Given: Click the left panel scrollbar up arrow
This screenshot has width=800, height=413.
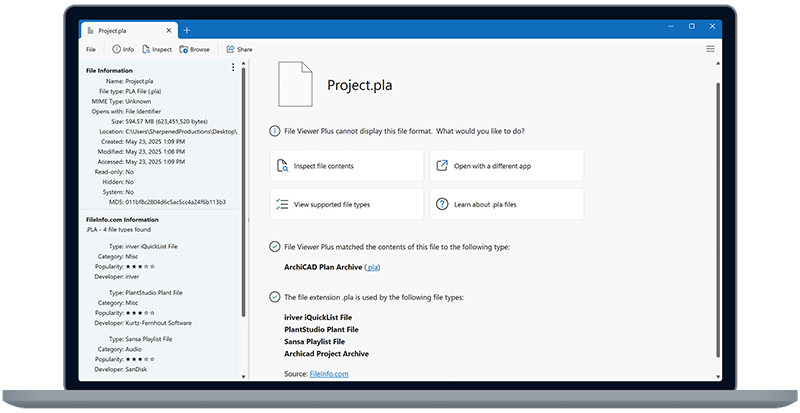Looking at the screenshot, I should 243,63.
